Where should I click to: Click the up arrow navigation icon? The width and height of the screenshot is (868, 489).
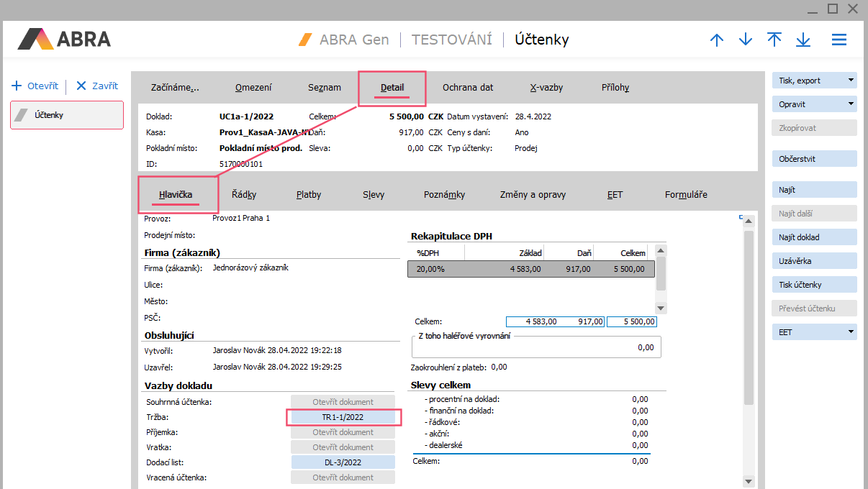716,40
